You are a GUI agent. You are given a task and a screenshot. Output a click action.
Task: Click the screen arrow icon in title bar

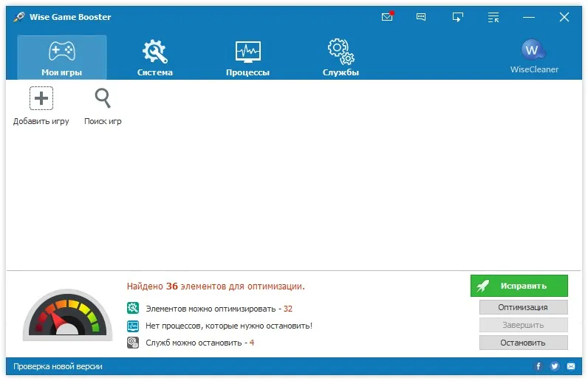click(x=457, y=17)
